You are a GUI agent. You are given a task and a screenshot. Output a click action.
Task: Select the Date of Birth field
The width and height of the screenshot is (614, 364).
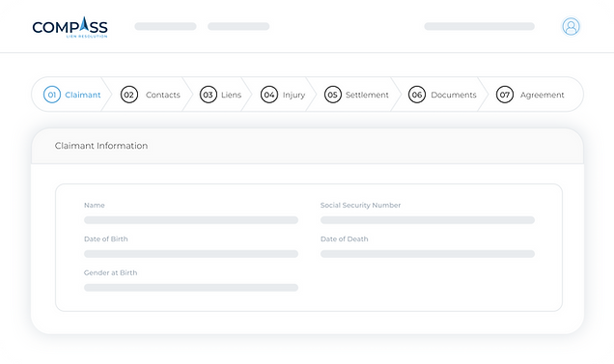tap(191, 254)
